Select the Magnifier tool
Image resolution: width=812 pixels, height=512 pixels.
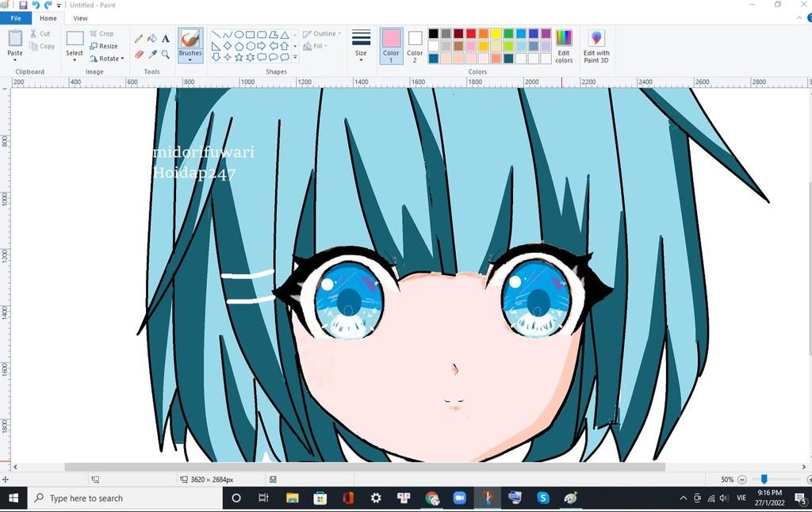coord(165,54)
